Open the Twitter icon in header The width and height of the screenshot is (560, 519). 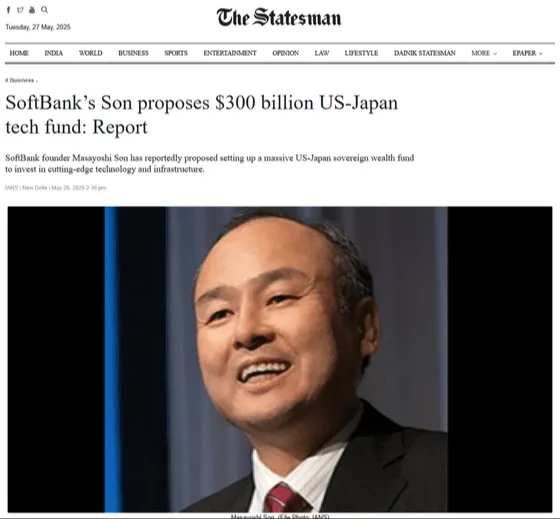[x=20, y=10]
